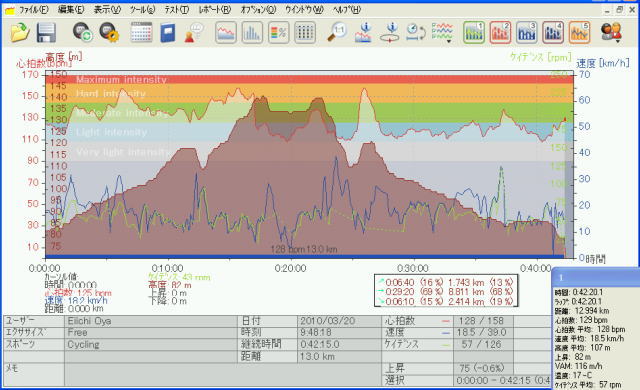640x390 pixels.
Task: Toggle the curve graph view button
Action: coord(226,32)
